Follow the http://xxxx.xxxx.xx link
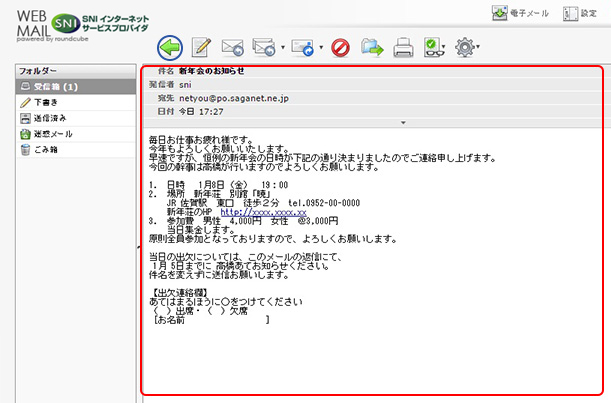 click(263, 212)
